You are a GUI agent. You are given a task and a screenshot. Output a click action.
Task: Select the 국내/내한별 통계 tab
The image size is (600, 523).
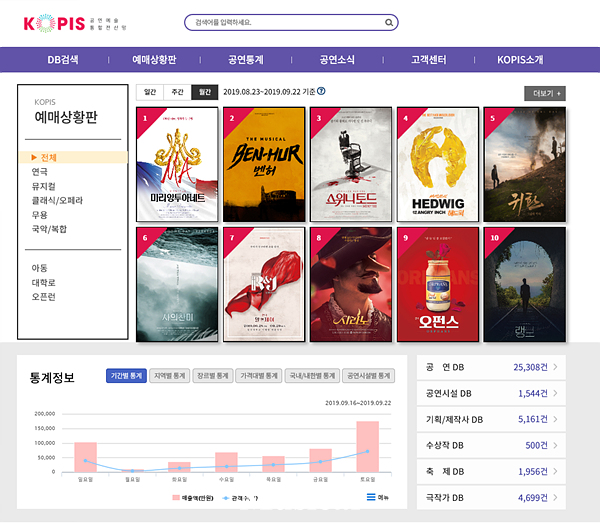pyautogui.click(x=312, y=376)
